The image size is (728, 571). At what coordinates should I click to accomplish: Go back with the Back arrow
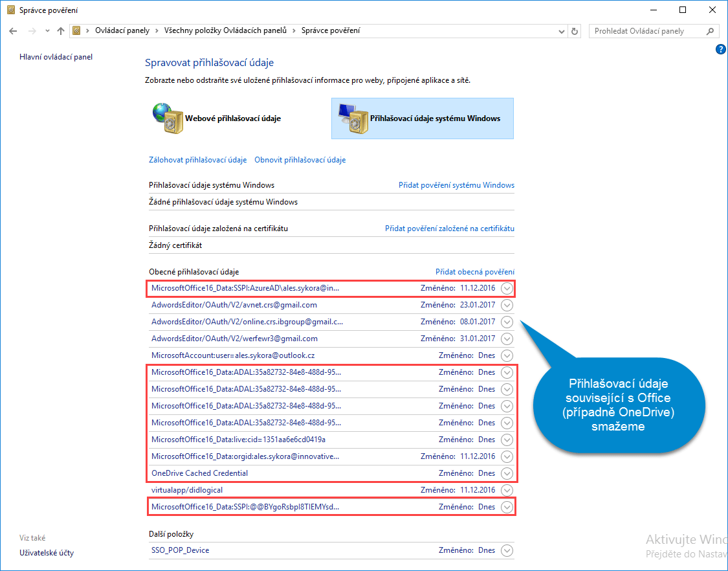tap(13, 31)
